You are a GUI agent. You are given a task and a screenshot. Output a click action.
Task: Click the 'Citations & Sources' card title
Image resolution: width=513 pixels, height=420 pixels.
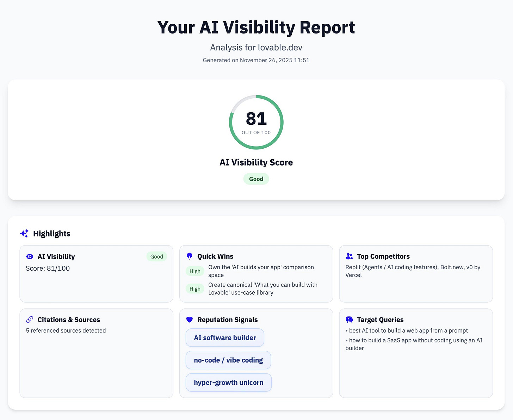[x=69, y=320]
